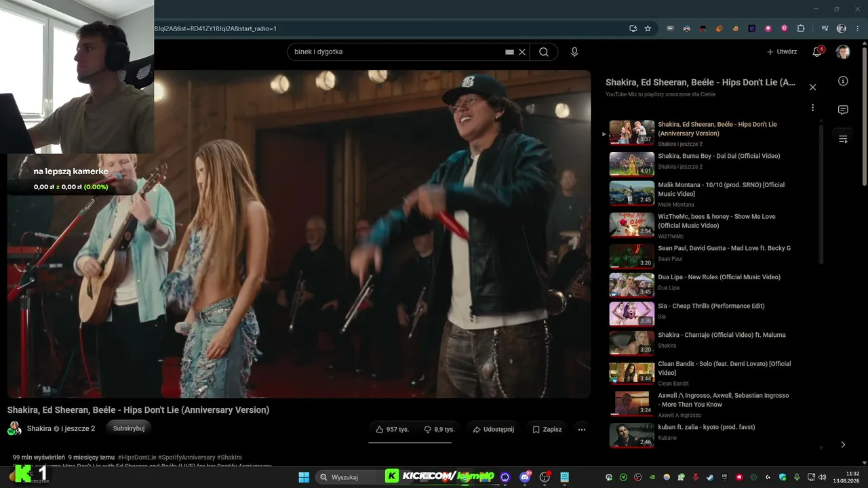Like the video with 957 tys. button
The width and height of the screenshot is (868, 488).
[392, 429]
